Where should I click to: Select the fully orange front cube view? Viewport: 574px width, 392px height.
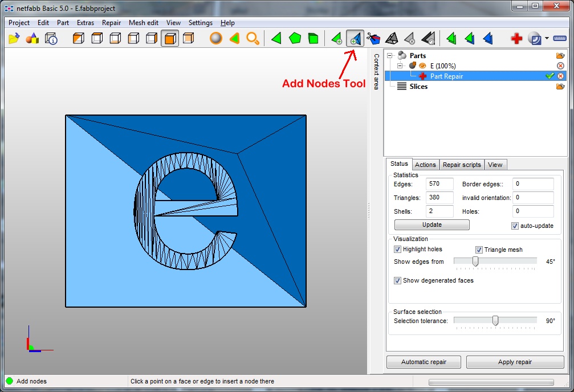[x=170, y=38]
